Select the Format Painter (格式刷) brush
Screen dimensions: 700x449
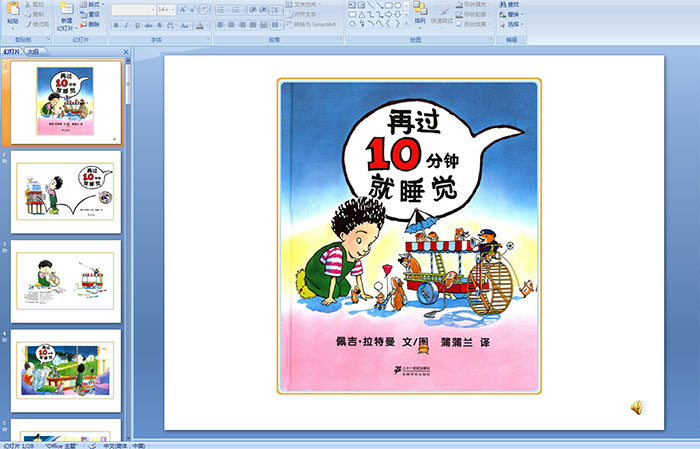coord(28,24)
